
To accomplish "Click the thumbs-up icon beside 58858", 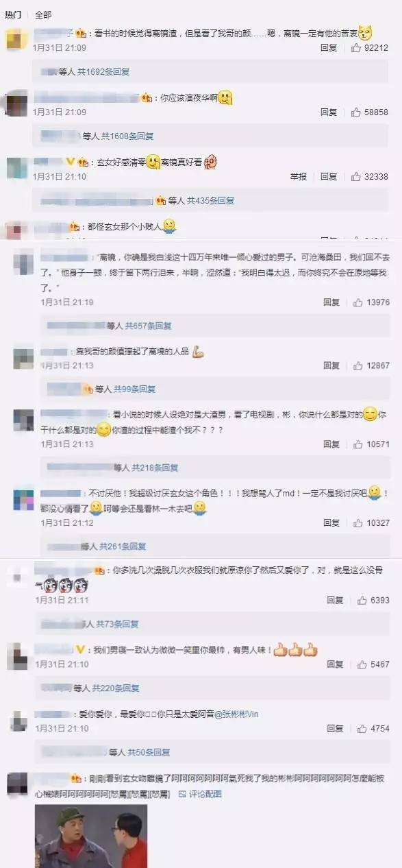I will click(x=355, y=112).
